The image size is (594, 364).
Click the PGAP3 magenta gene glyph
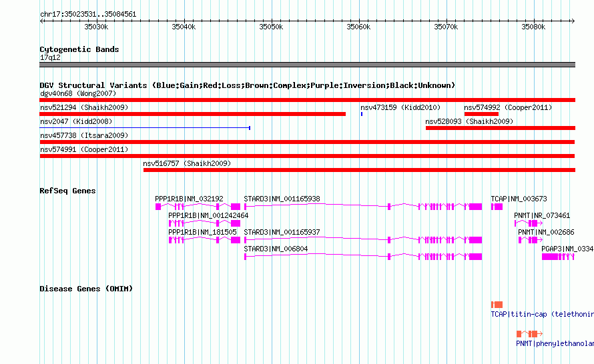(x=558, y=257)
